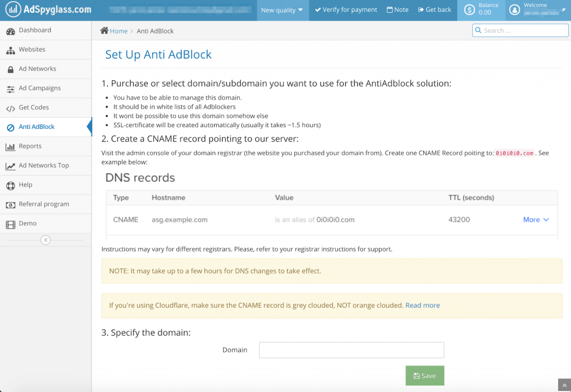The image size is (571, 392).
Task: Collapse the sidebar with the chevron button
Action: pos(45,240)
